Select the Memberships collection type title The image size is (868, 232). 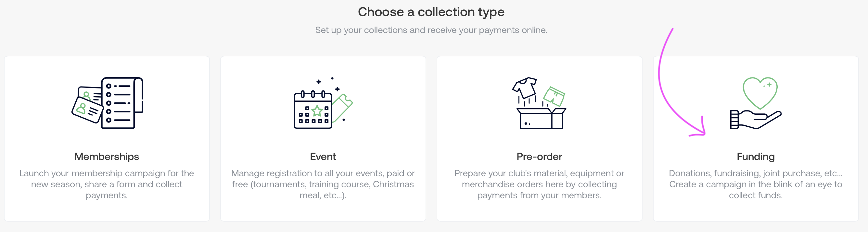tap(107, 157)
